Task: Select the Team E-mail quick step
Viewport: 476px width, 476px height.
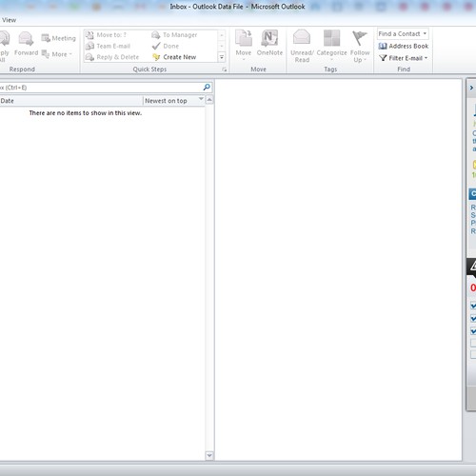Action: (x=109, y=46)
